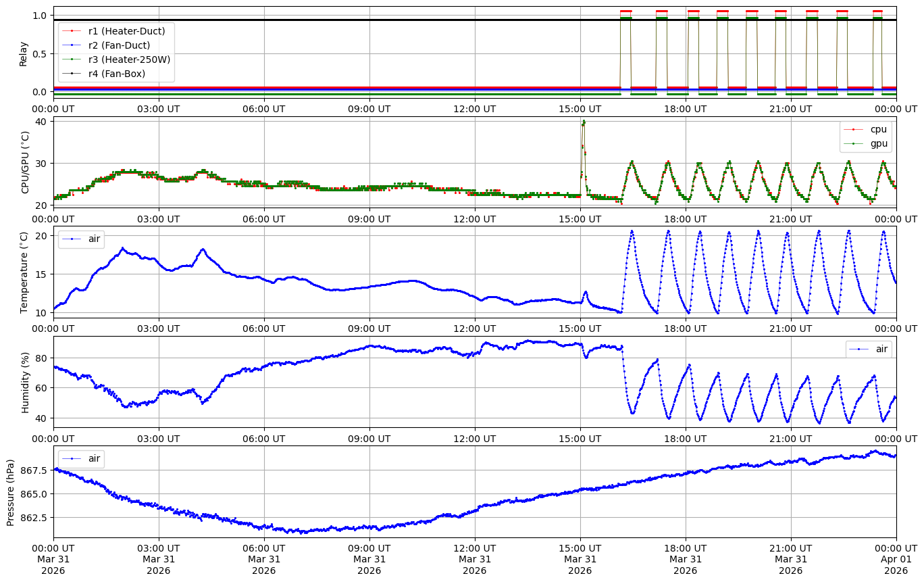Click the green r3 (Heater-250W) legend marker
The width and height of the screenshot is (924, 582).
click(72, 59)
